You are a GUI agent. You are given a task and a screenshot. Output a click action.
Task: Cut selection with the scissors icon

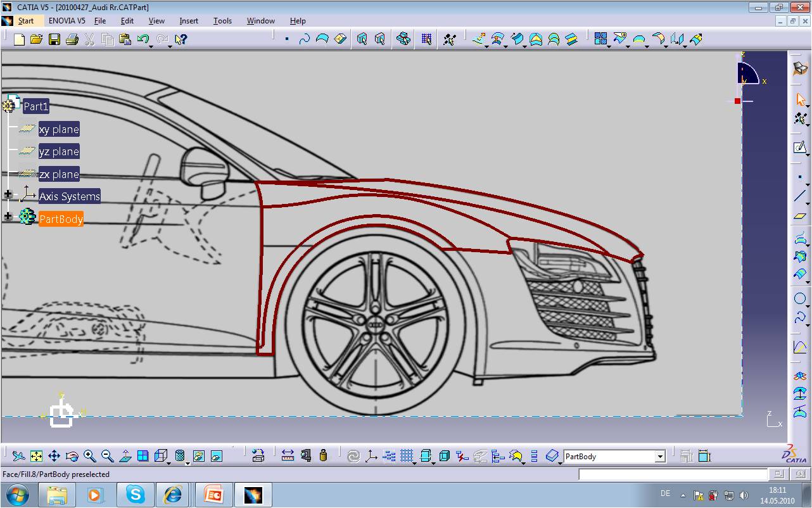(x=89, y=39)
